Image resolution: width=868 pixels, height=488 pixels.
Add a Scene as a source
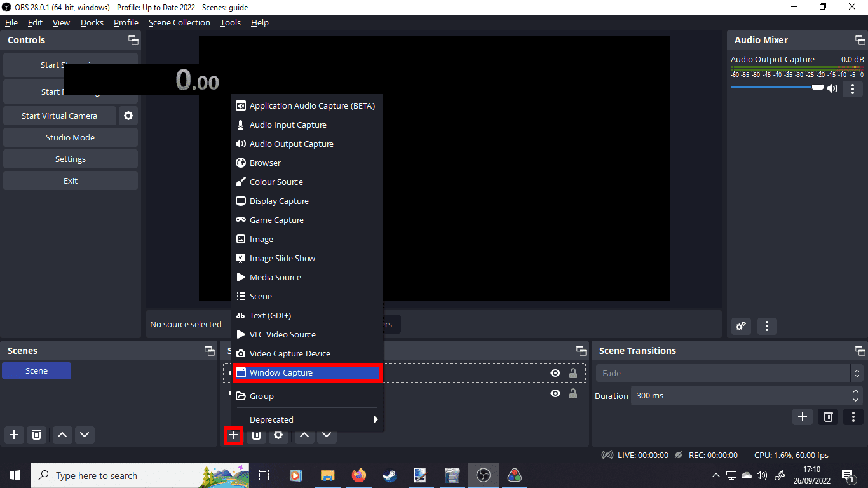tap(308, 297)
